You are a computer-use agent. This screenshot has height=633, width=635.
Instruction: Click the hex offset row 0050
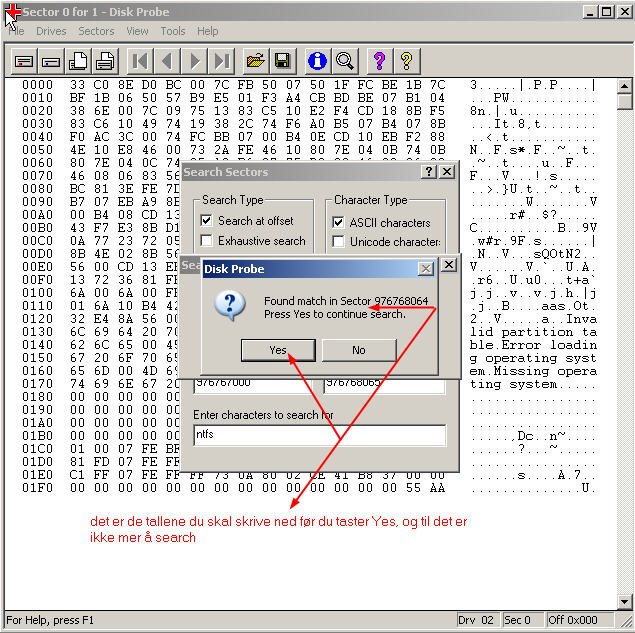[37, 150]
